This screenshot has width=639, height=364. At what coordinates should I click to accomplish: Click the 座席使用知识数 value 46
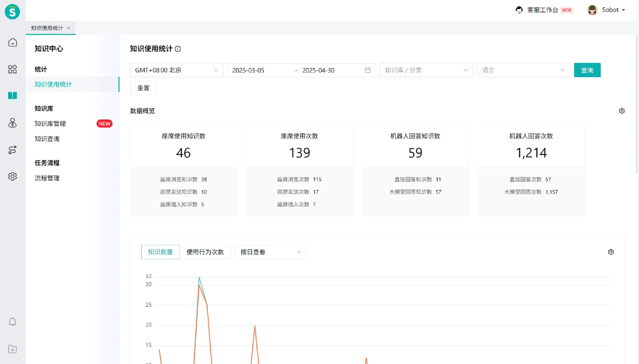tap(183, 153)
